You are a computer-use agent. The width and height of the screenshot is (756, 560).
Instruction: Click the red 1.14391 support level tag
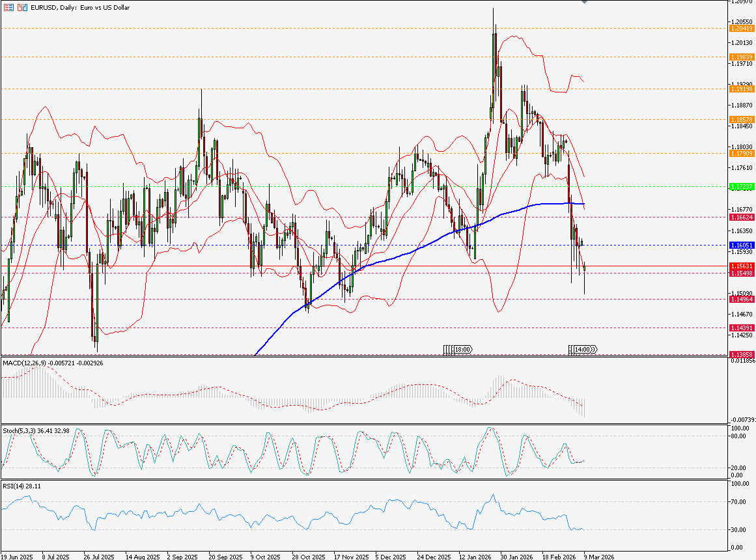point(742,328)
